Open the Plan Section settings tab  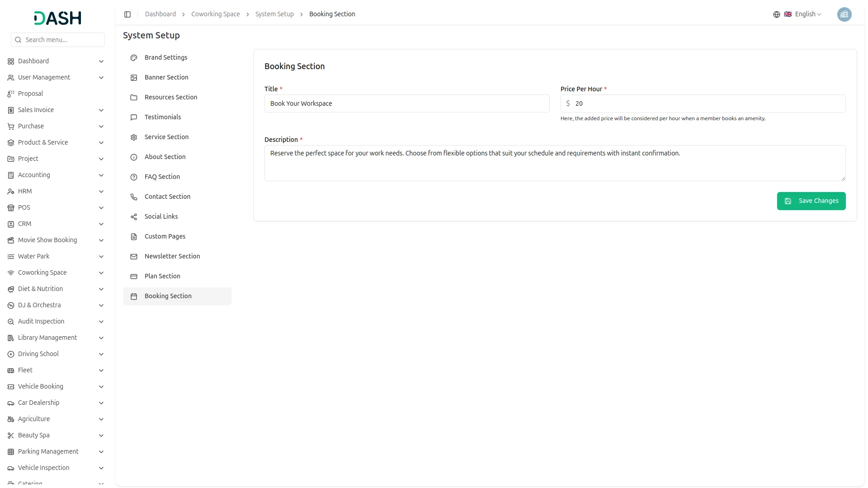tap(162, 276)
